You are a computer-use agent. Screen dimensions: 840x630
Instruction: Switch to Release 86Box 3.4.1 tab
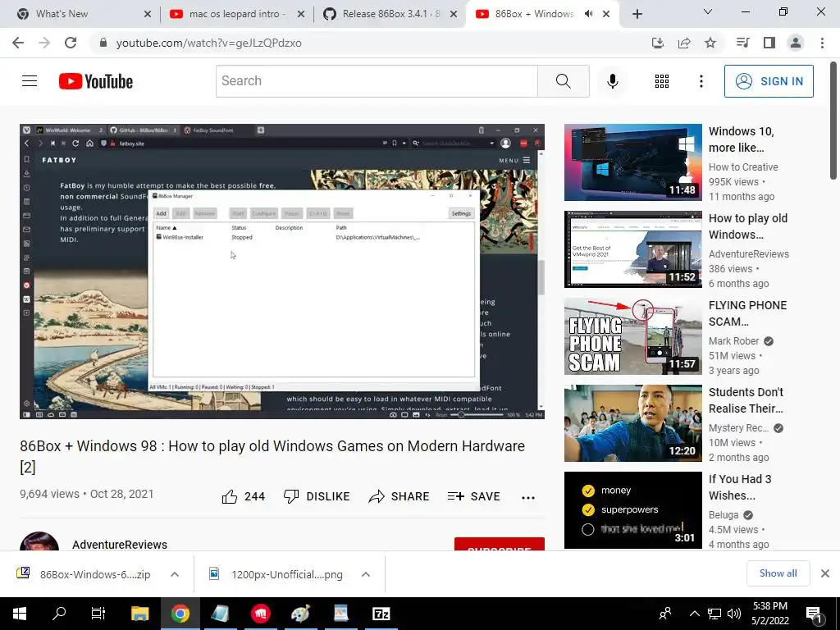390,14
